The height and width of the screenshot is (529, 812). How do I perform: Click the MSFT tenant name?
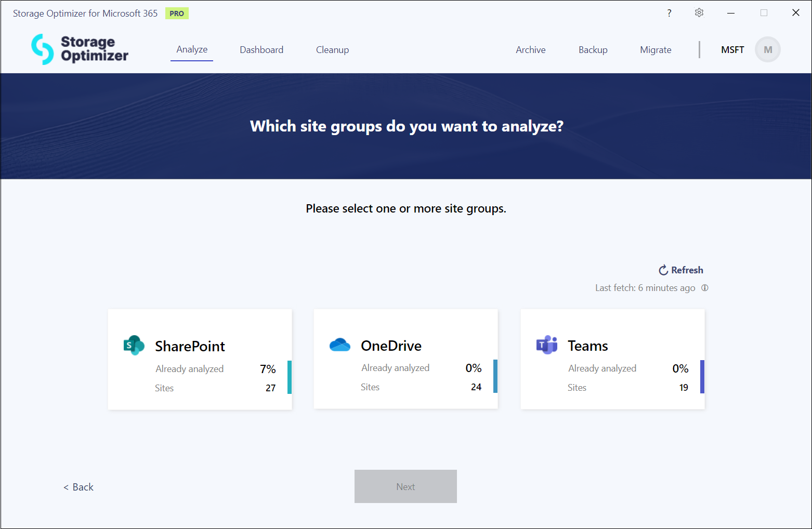[x=732, y=50]
